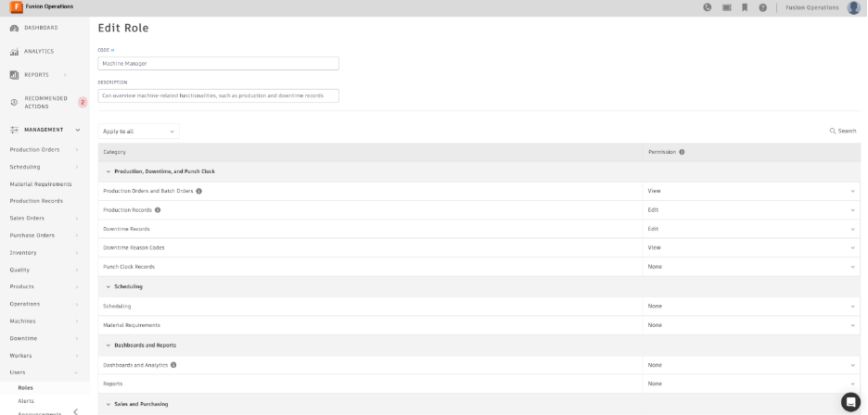Open the chat support bubble icon
The image size is (868, 415).
(850, 401)
